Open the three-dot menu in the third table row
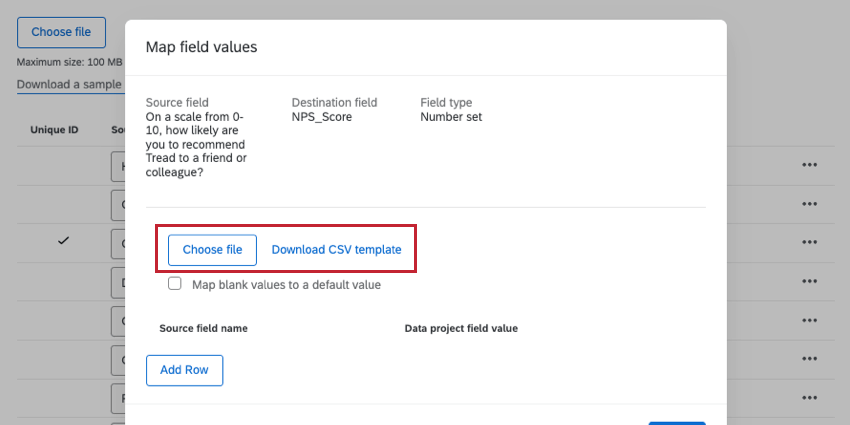 [x=810, y=243]
